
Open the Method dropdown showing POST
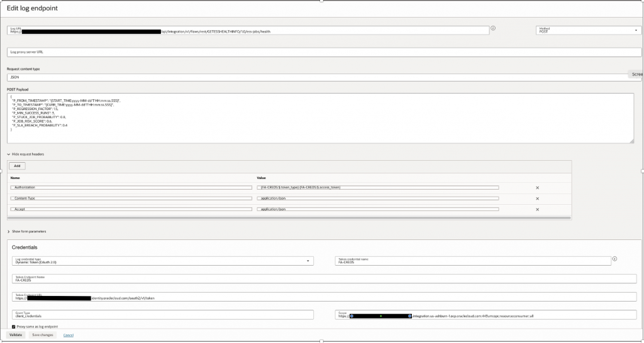point(589,30)
